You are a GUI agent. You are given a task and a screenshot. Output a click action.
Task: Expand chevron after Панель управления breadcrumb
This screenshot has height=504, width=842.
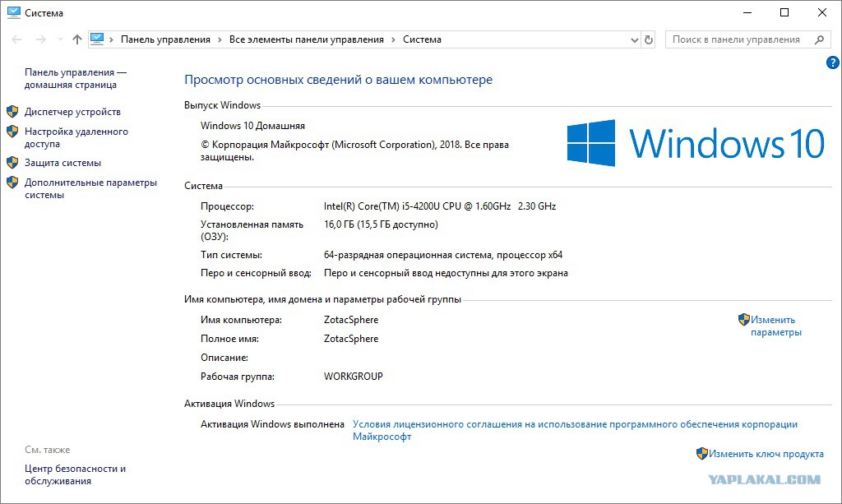point(220,39)
